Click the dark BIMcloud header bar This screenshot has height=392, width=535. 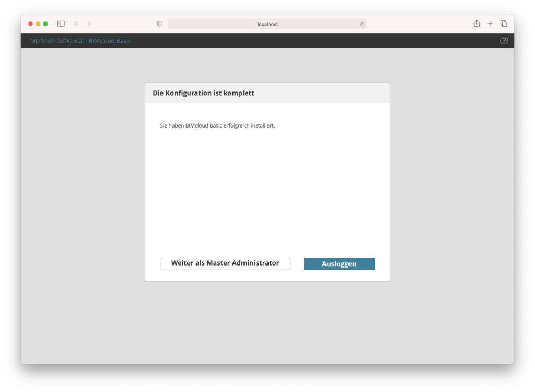click(x=313, y=40)
